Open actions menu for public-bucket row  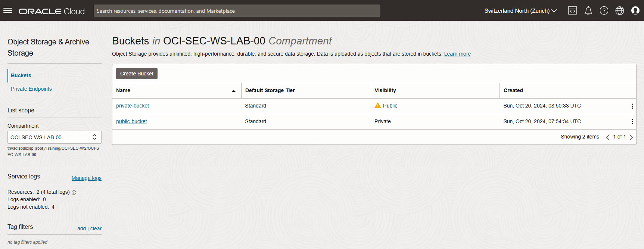632,122
